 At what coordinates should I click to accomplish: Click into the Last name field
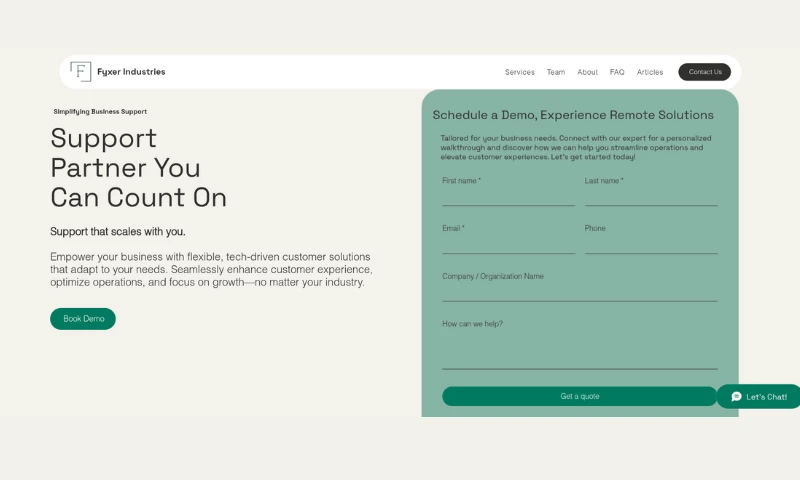(651, 197)
